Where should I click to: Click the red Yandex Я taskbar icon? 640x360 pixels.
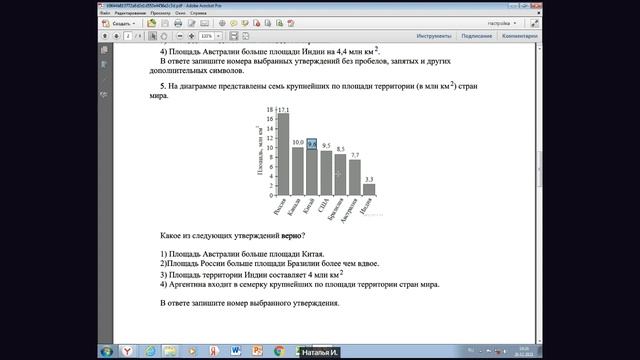tap(213, 351)
